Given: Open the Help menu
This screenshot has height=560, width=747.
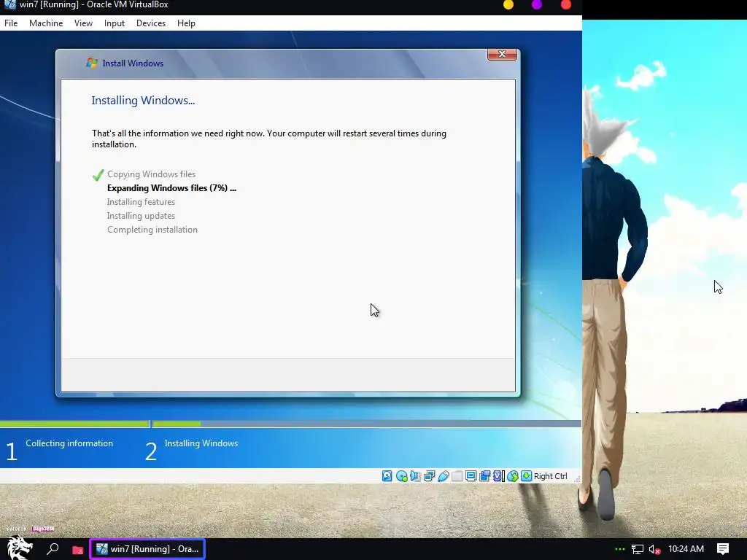Looking at the screenshot, I should [x=186, y=23].
